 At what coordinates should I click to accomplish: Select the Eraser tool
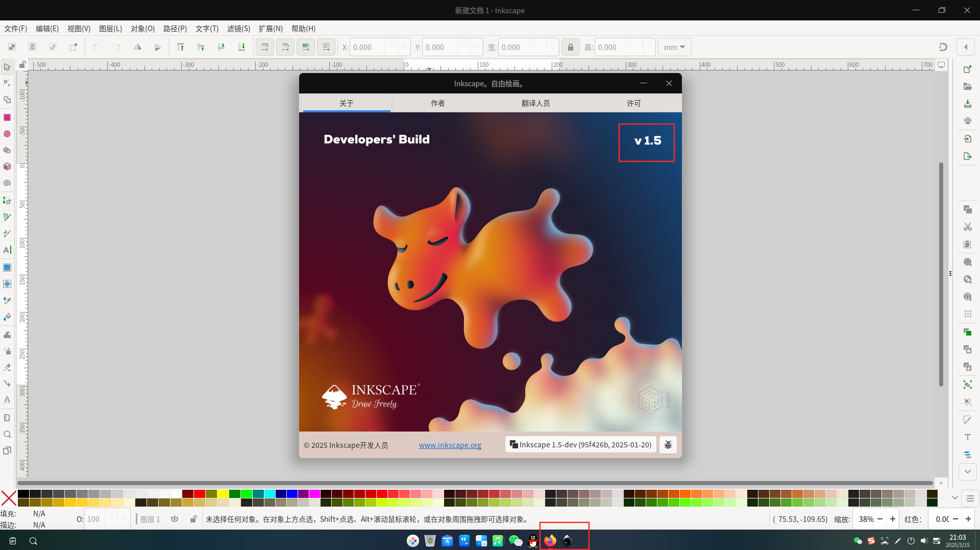(x=7, y=367)
